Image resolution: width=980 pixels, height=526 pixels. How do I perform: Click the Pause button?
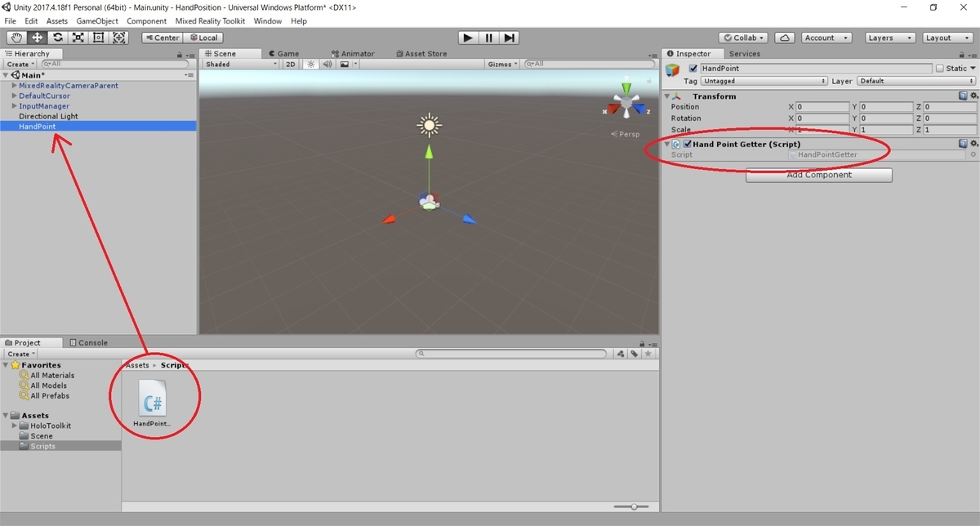pos(488,38)
